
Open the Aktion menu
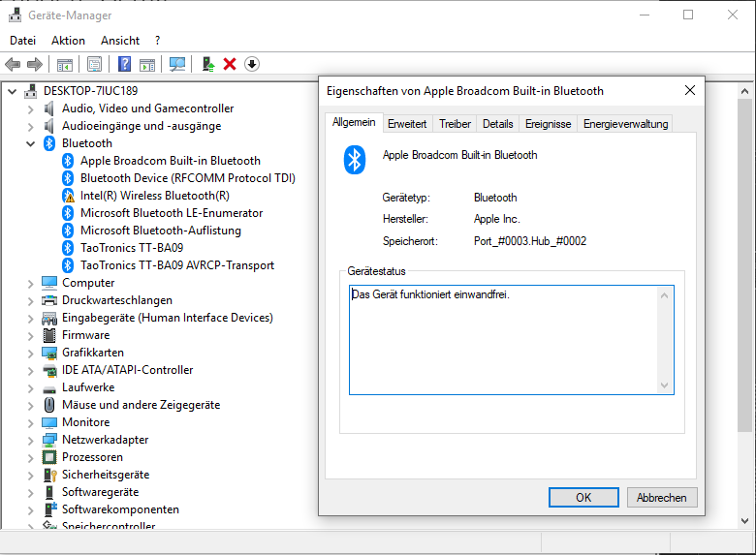(x=68, y=41)
